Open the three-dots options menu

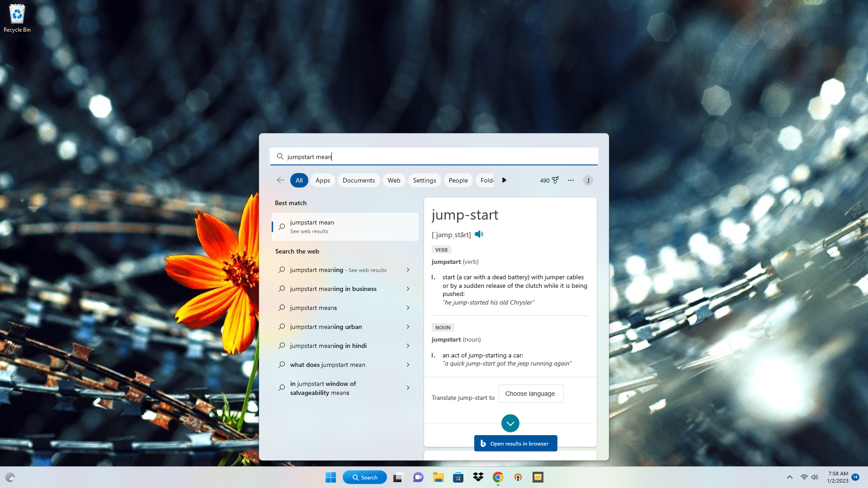(x=571, y=180)
